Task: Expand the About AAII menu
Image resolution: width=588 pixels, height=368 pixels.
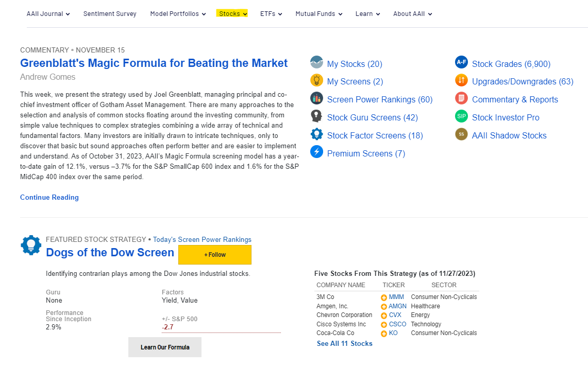Action: [x=412, y=14]
